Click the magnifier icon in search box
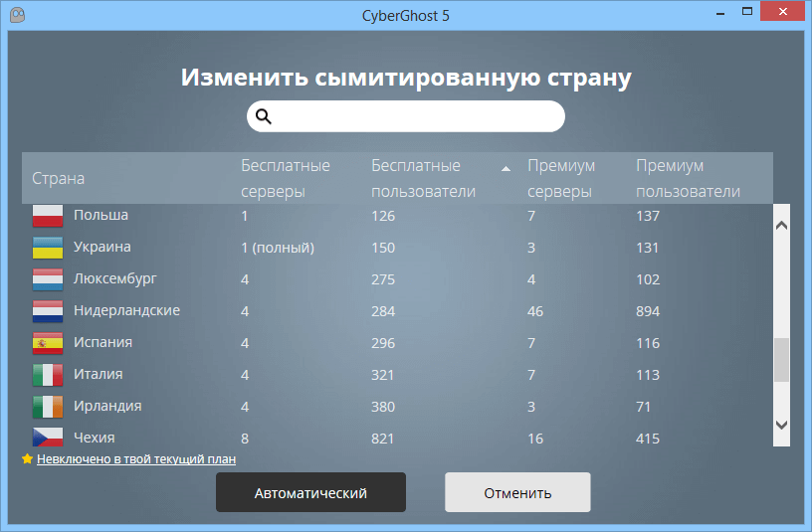 pos(264,116)
